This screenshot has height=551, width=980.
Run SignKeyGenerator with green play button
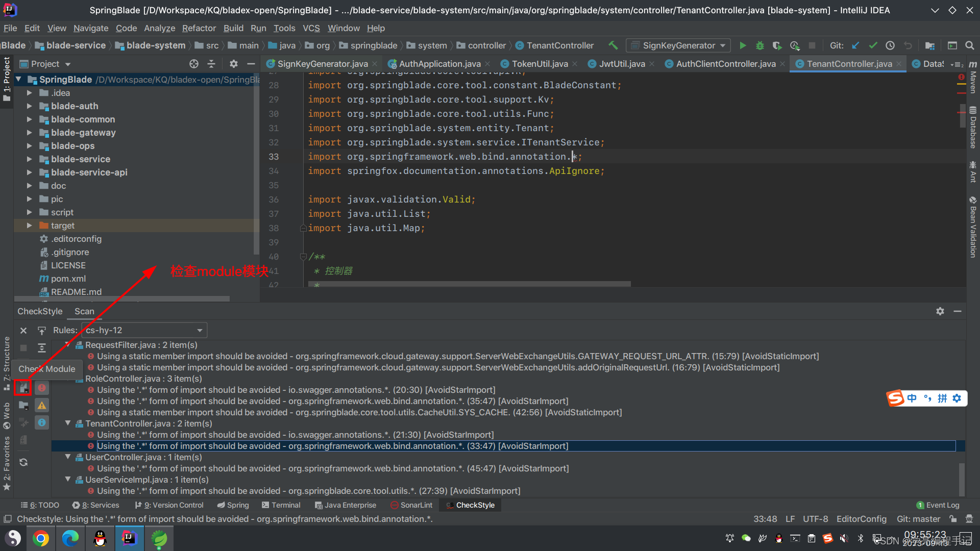[743, 45]
